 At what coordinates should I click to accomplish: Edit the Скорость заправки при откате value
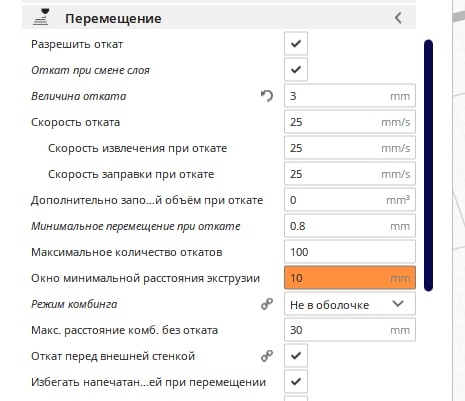coord(350,174)
